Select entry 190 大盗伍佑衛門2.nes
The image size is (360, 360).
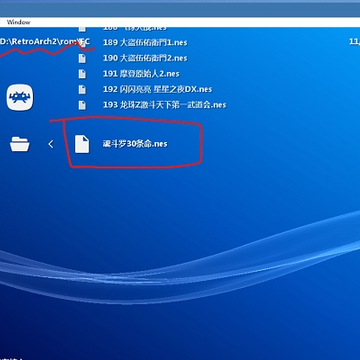[x=145, y=58]
